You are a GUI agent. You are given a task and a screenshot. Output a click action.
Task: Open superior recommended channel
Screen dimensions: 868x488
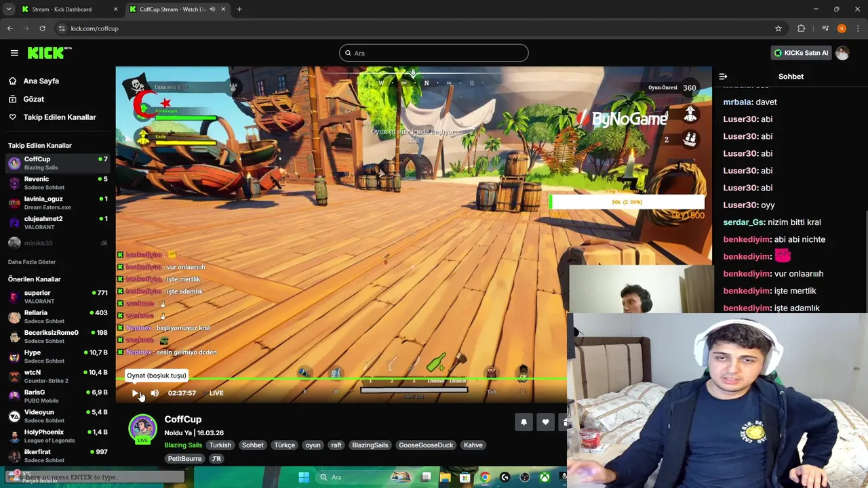58,297
